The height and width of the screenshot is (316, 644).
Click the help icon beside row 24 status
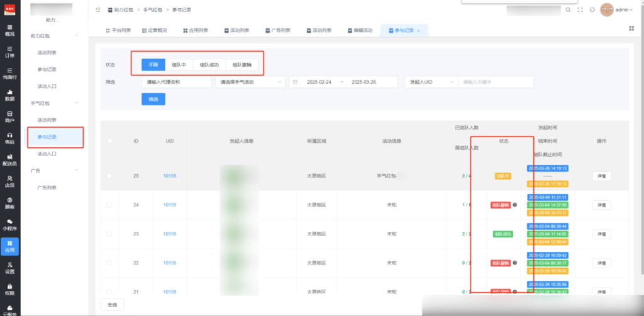click(515, 205)
